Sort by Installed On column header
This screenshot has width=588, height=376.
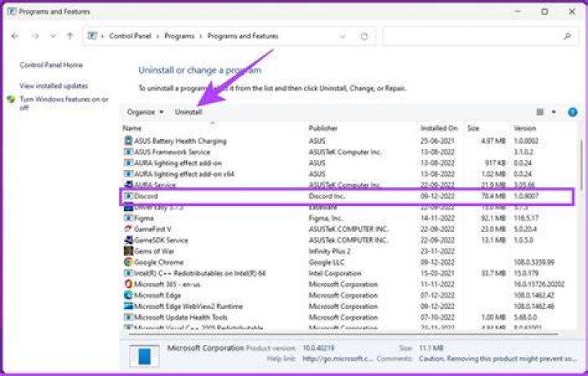pyautogui.click(x=439, y=128)
